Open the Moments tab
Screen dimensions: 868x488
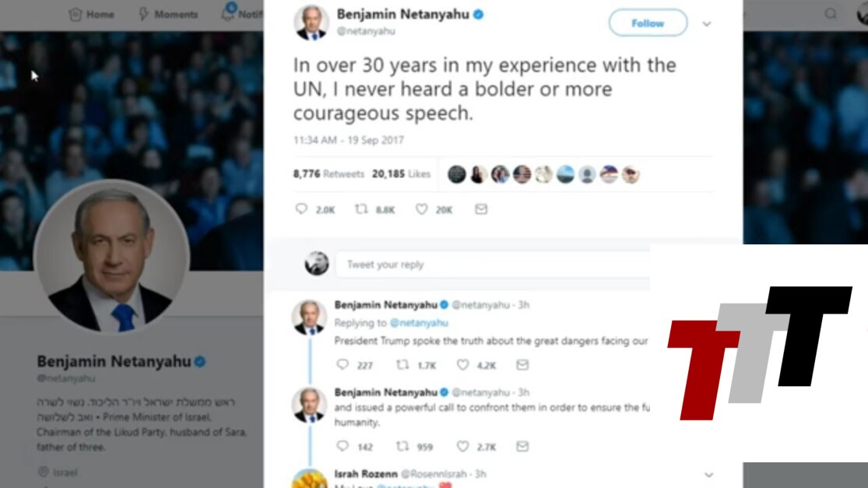(168, 14)
